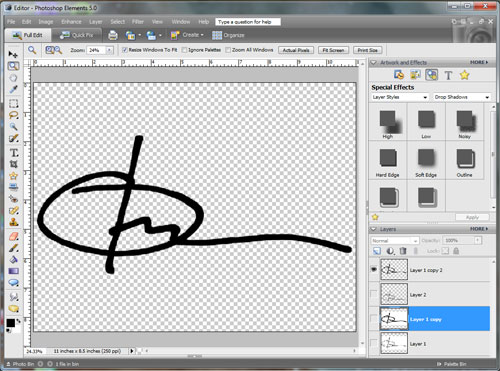Click the Actual Pixels button
This screenshot has height=371, width=500.
pyautogui.click(x=296, y=50)
